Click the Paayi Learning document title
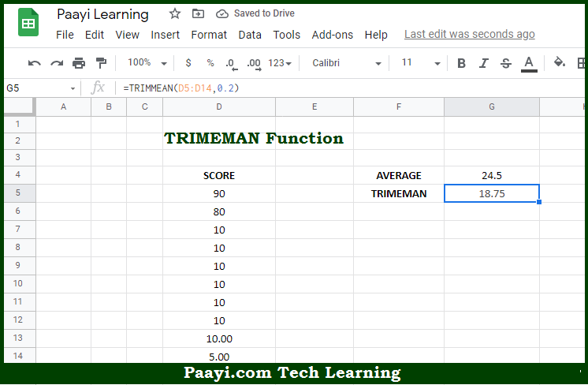Screen dimensions: 588x385 coord(102,15)
